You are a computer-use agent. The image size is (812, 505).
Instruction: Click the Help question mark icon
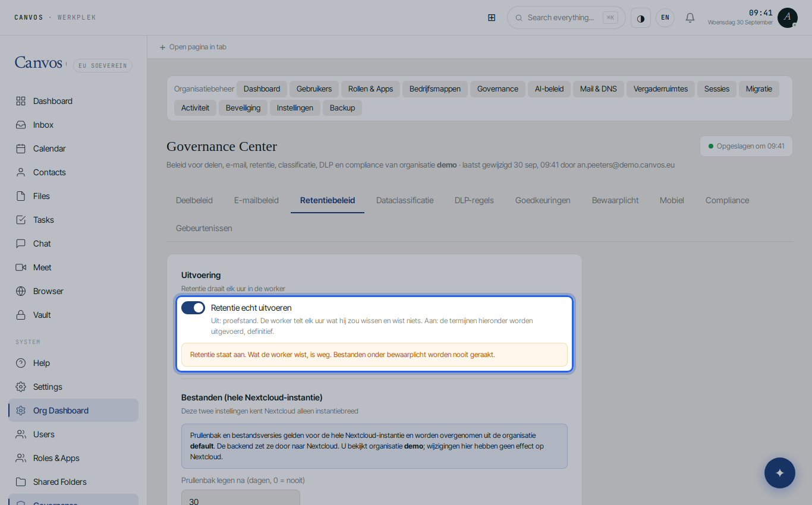tap(21, 363)
